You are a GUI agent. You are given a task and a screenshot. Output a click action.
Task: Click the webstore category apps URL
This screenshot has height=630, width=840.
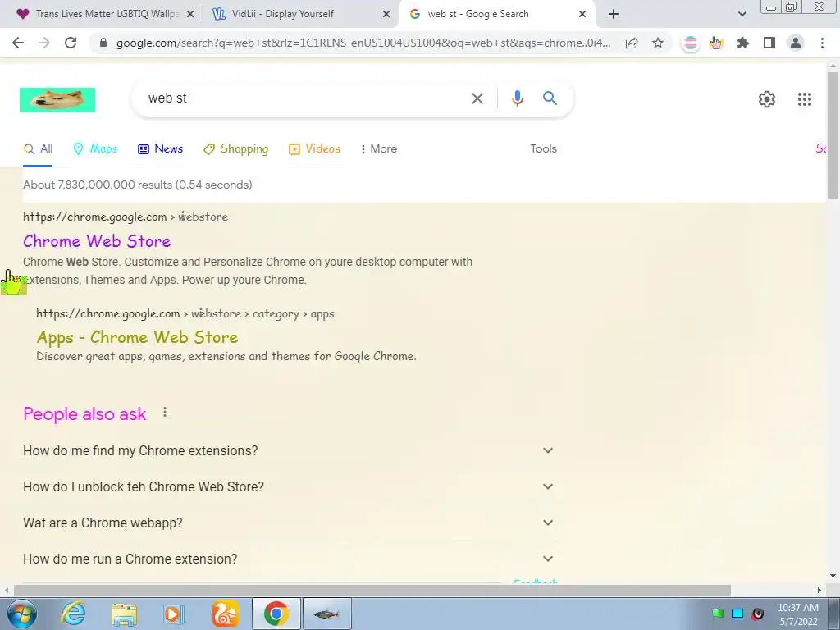[x=185, y=313]
